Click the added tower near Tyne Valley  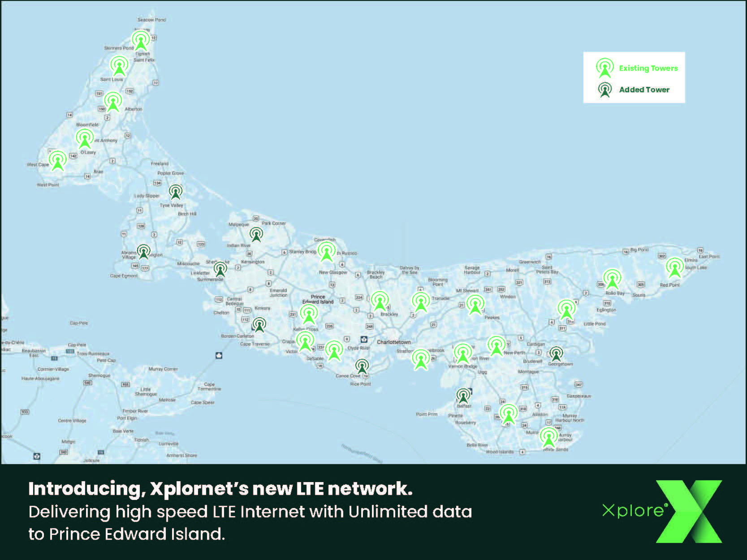(x=176, y=192)
